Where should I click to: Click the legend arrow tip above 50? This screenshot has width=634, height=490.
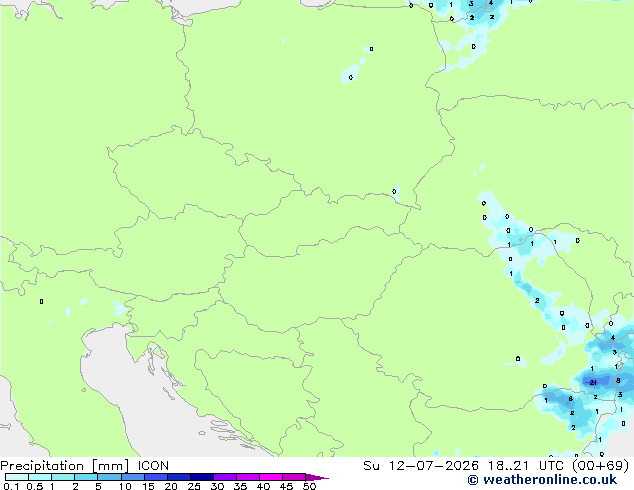[317, 477]
